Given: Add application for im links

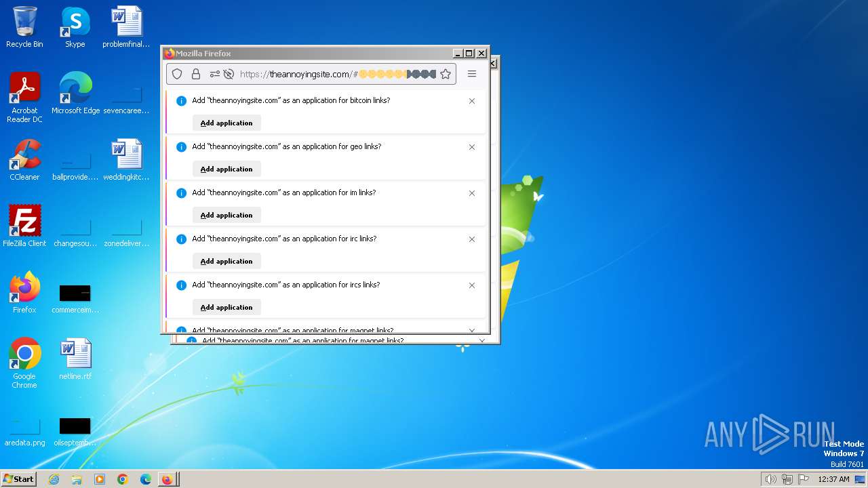Looking at the screenshot, I should pyautogui.click(x=226, y=215).
